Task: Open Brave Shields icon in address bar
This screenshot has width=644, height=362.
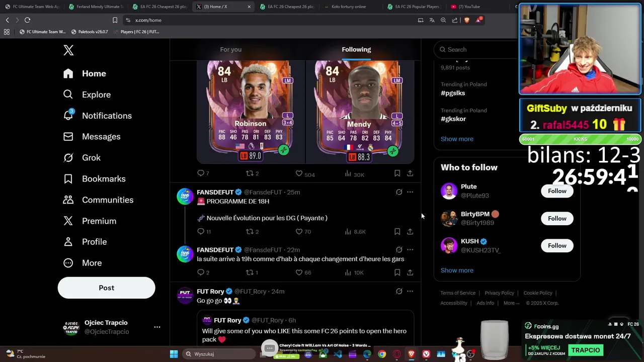Action: click(466, 20)
